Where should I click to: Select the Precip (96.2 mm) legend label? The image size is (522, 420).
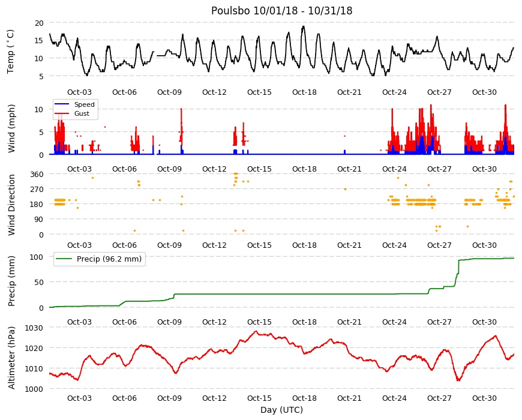tap(109, 259)
